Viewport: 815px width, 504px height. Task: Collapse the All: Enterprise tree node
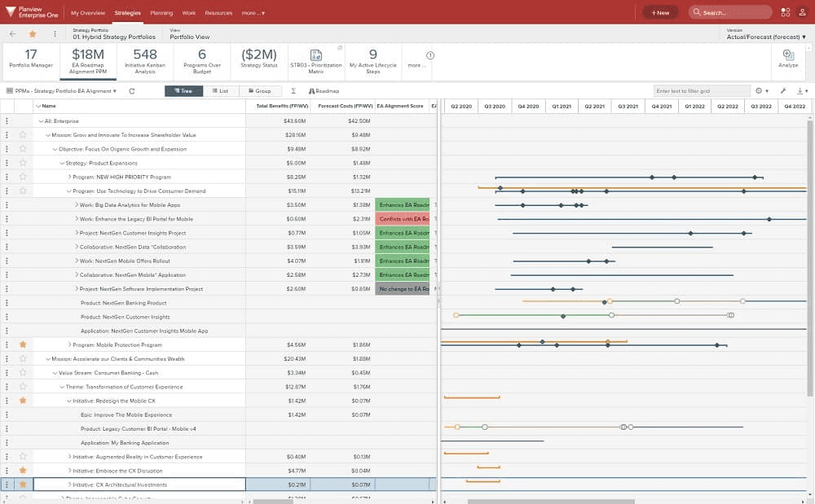(41, 121)
